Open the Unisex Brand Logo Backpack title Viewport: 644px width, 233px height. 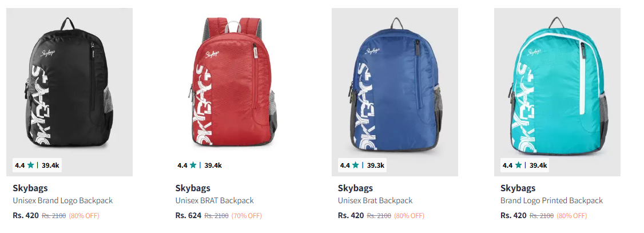62,201
